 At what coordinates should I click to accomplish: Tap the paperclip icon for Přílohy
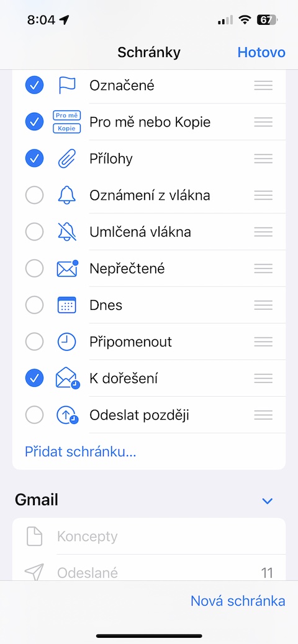(66, 159)
